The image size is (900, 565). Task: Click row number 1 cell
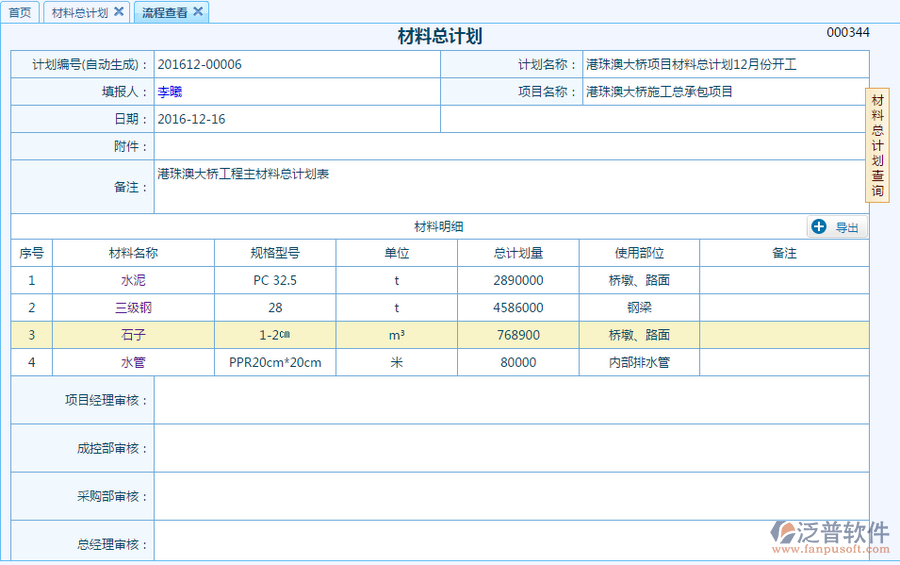[32, 280]
